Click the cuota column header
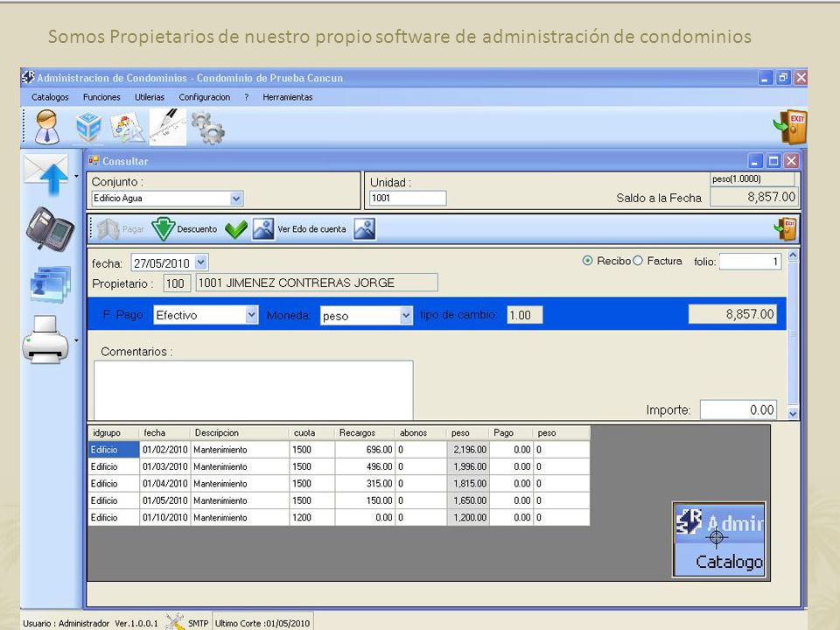 click(311, 433)
